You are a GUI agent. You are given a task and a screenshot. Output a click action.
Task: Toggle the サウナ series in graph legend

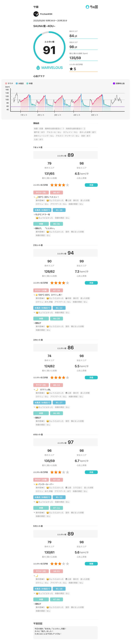9,83
